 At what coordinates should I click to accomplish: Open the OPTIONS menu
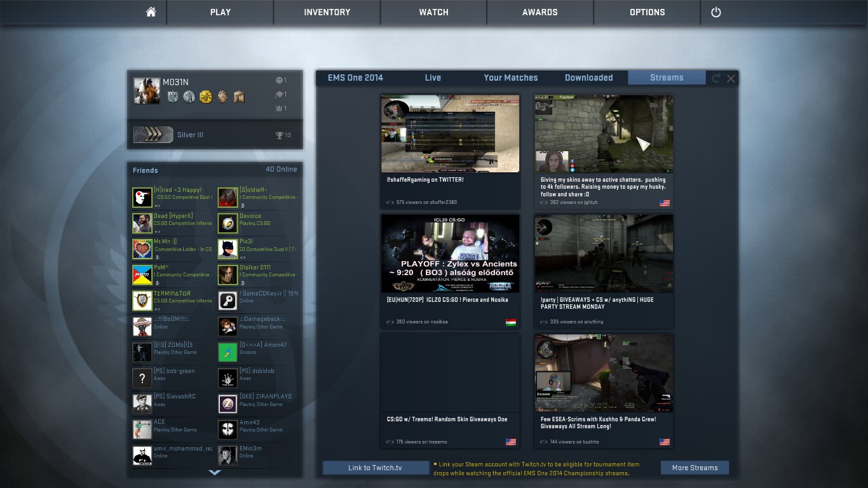click(647, 12)
